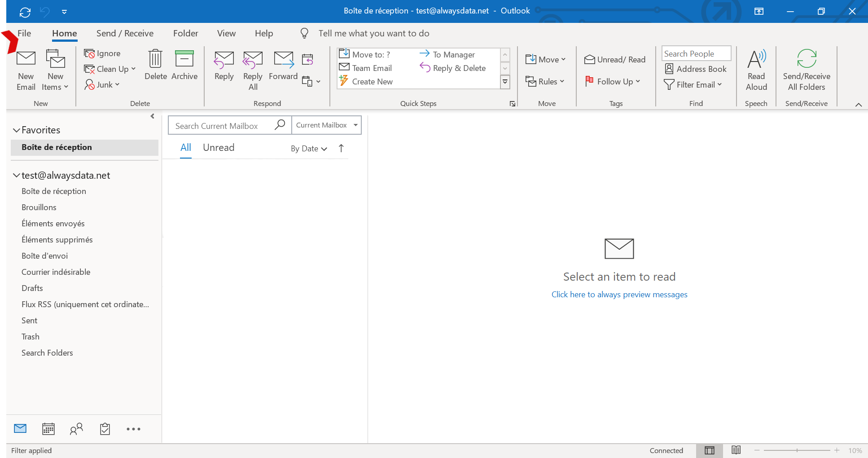Open the Quick Steps dialog launcher
The height and width of the screenshot is (458, 868).
pos(513,104)
